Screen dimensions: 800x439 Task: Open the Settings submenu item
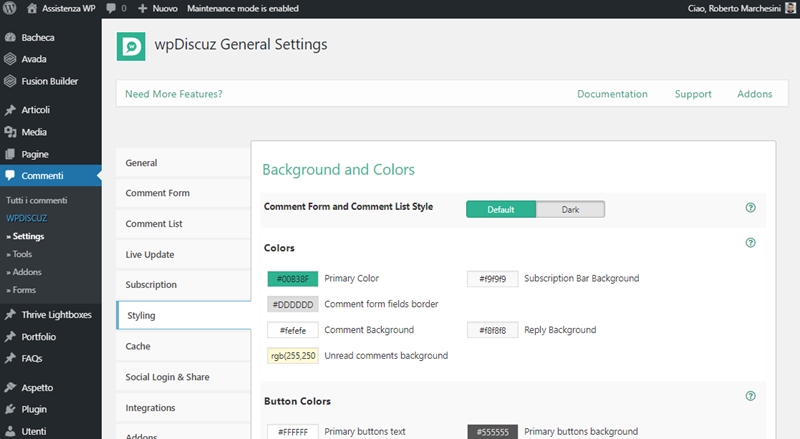pyautogui.click(x=26, y=236)
